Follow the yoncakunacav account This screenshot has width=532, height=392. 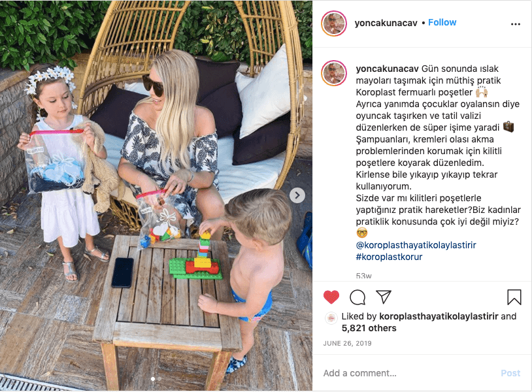click(442, 22)
